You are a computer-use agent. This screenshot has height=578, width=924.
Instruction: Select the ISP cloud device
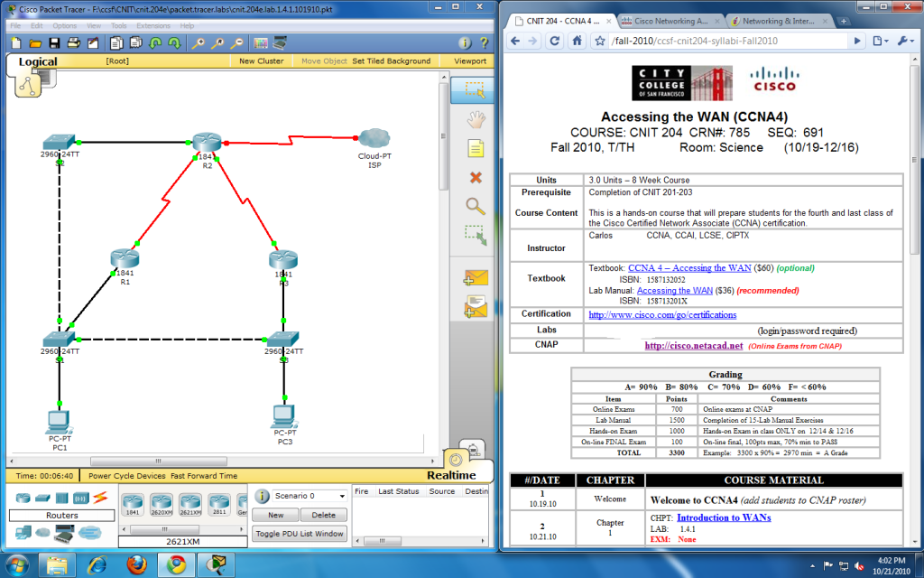(x=374, y=139)
